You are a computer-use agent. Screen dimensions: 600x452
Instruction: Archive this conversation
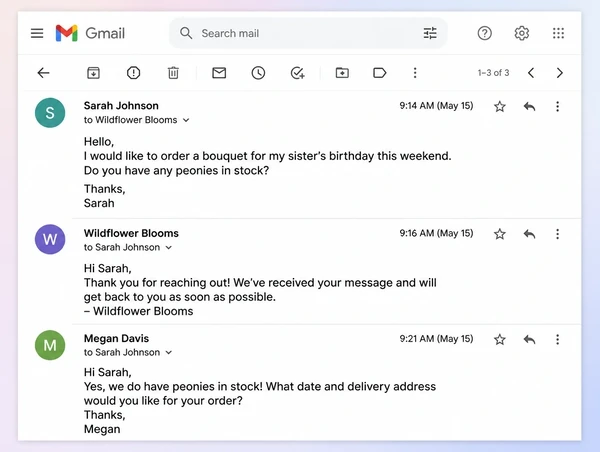93,73
